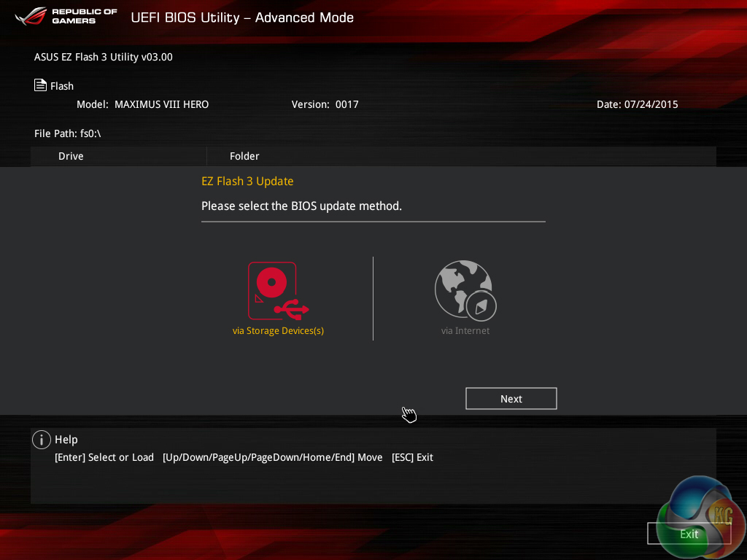This screenshot has width=747, height=560.
Task: Click the "Model: MAXIMUS VIII HERO" text
Action: click(x=142, y=104)
